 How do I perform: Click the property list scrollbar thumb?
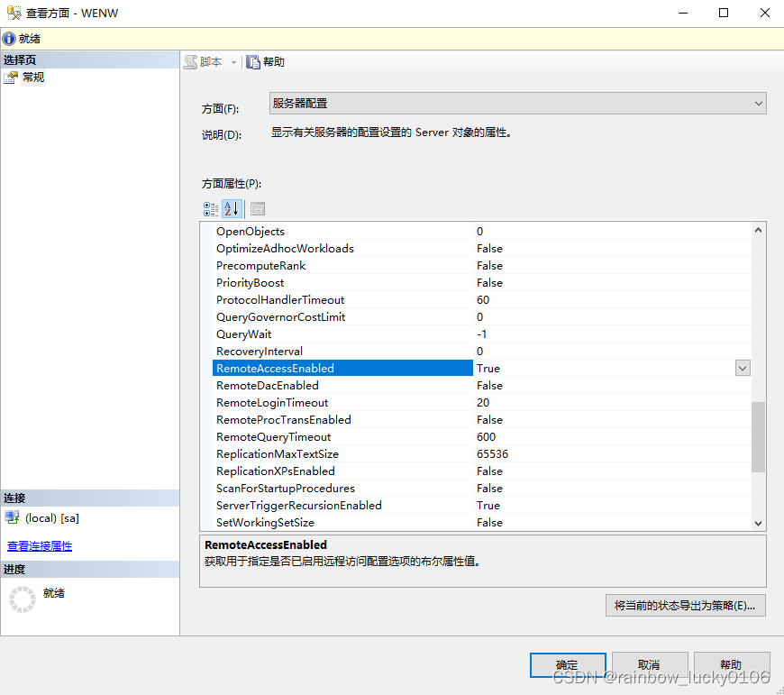[x=758, y=437]
